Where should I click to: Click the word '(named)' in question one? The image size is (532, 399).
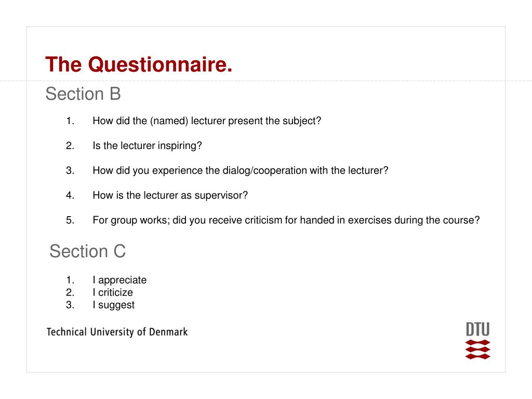coord(169,121)
